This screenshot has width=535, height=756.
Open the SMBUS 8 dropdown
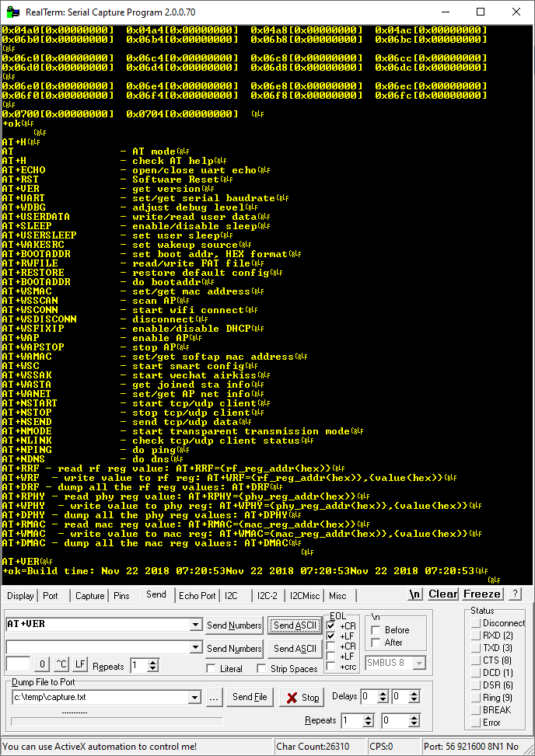point(419,663)
